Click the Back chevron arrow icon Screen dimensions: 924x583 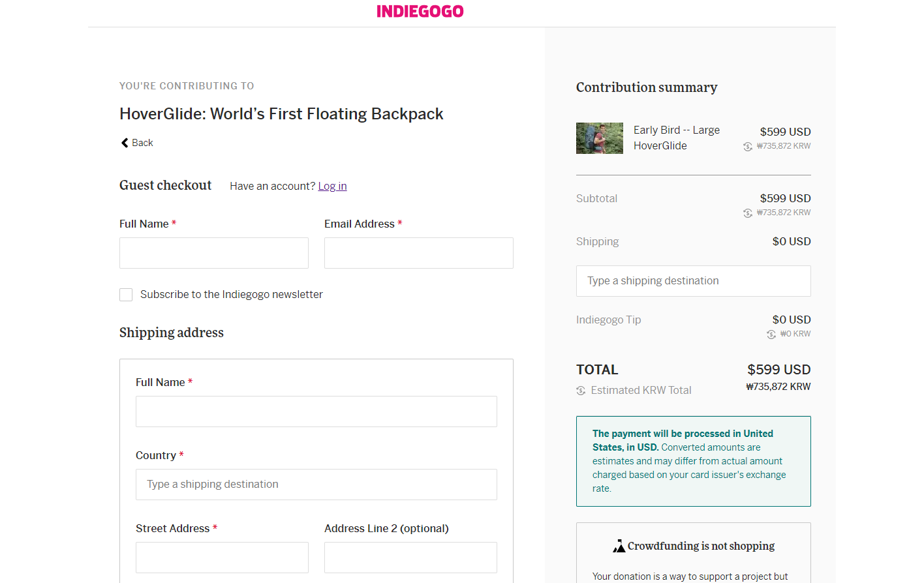click(x=125, y=143)
